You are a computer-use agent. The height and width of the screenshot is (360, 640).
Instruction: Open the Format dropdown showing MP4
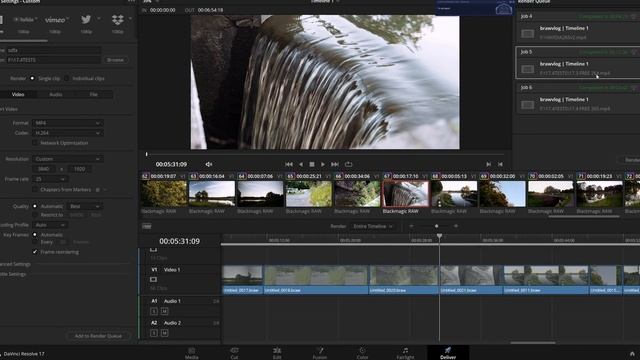click(67, 123)
